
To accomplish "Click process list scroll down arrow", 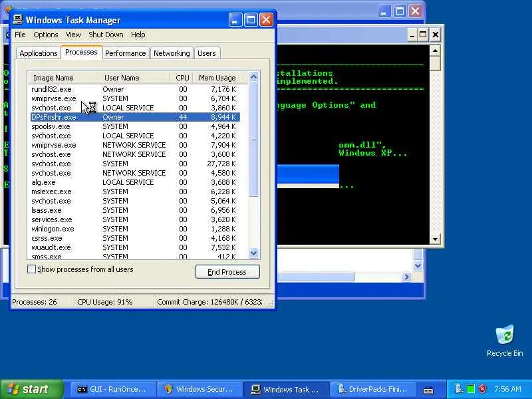I will [254, 253].
